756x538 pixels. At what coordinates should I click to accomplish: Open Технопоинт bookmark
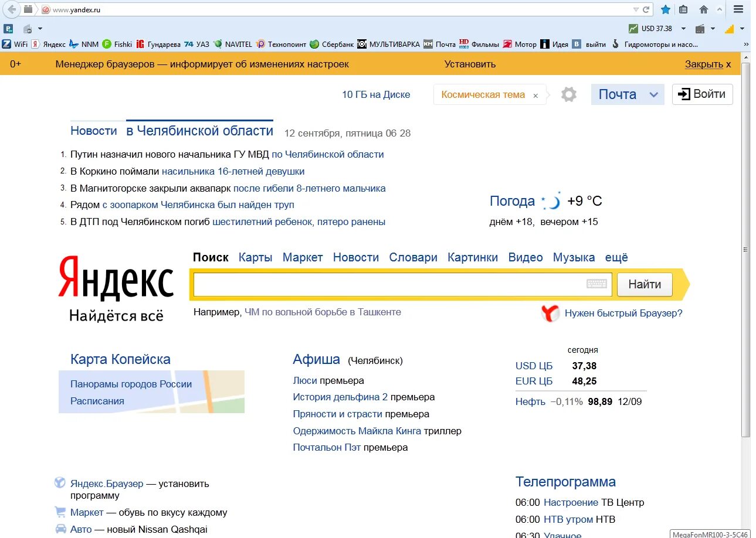coord(281,44)
